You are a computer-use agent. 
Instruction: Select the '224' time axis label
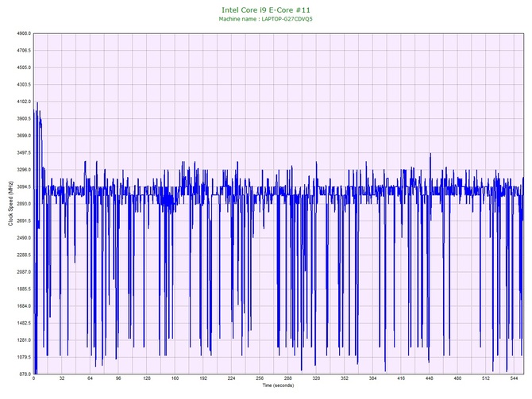pyautogui.click(x=231, y=378)
